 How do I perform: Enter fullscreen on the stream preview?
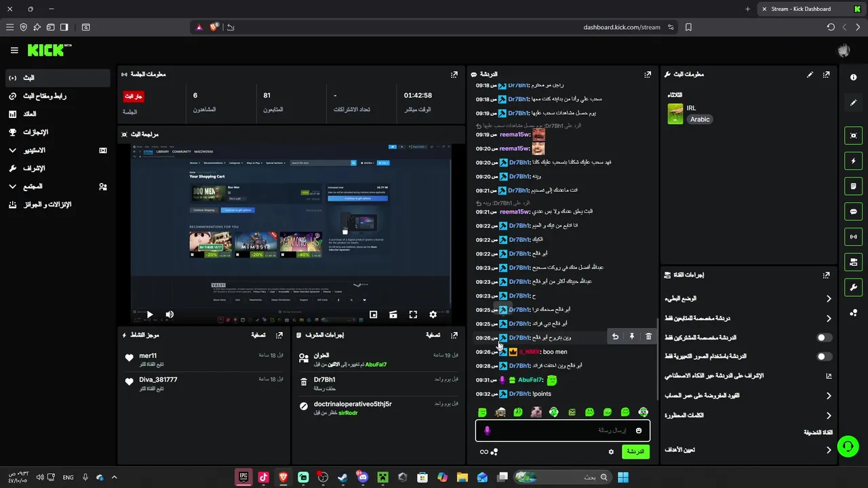click(413, 314)
